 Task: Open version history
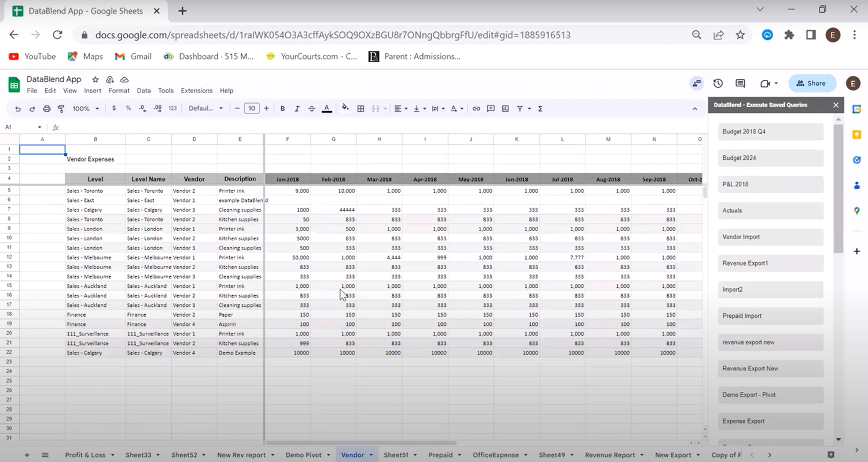tap(718, 83)
